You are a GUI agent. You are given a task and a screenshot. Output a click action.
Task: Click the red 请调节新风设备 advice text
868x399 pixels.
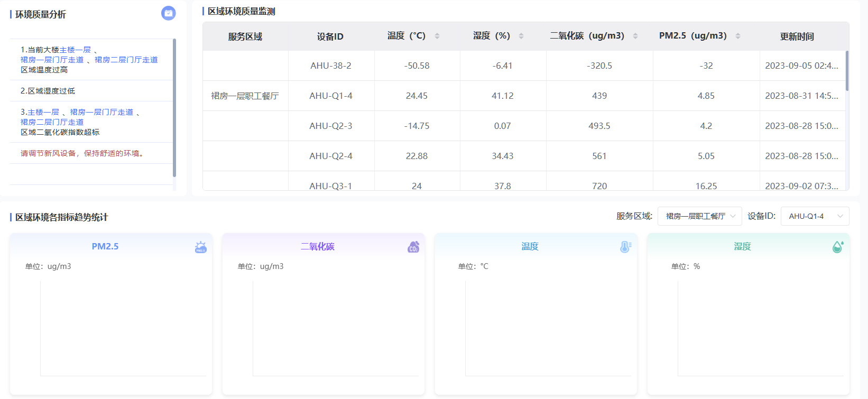click(82, 153)
